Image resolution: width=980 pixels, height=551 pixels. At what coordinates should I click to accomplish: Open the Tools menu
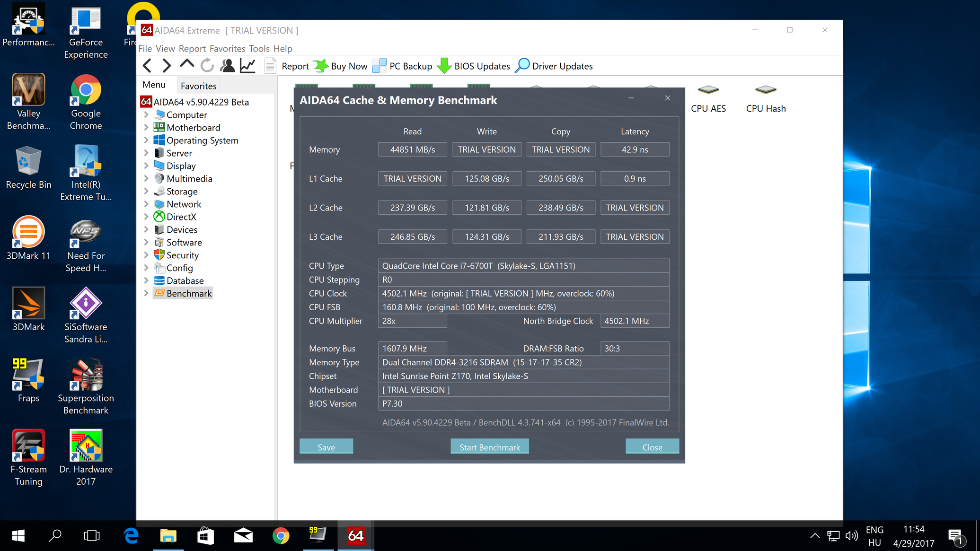coord(259,49)
